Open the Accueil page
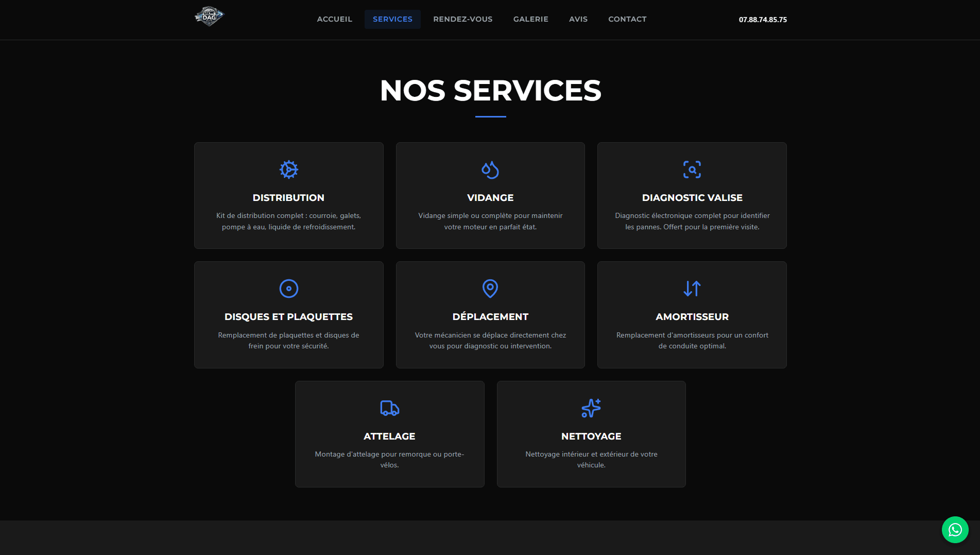Image resolution: width=980 pixels, height=555 pixels. (334, 19)
